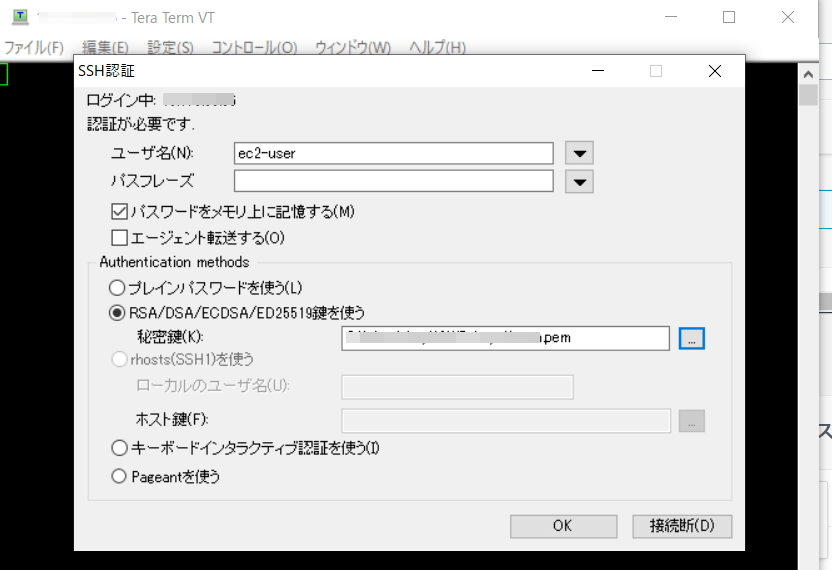Expand the パスフレーズ dropdown arrow
Image resolution: width=832 pixels, height=570 pixels.
579,182
